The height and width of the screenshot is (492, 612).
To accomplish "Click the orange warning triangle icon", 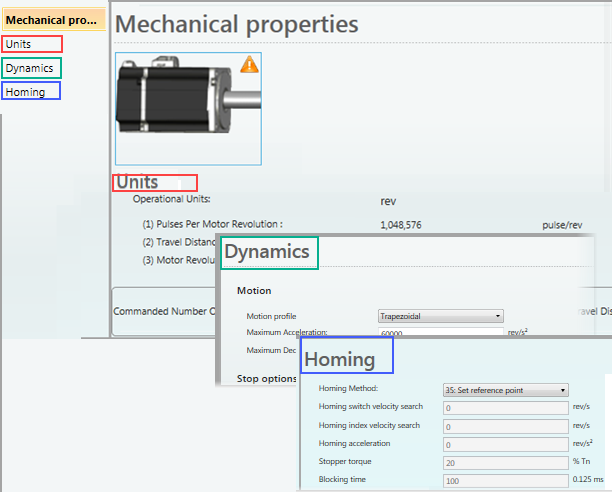I will point(249,64).
